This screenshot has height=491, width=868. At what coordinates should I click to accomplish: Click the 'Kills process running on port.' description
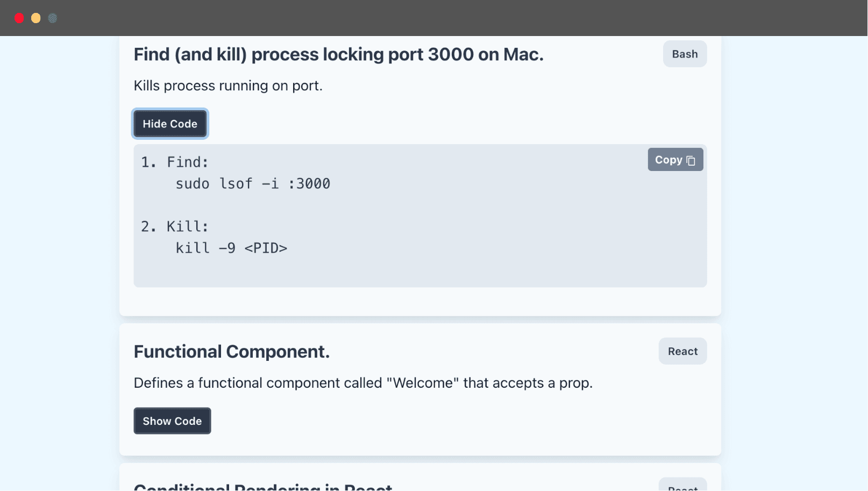click(x=228, y=86)
